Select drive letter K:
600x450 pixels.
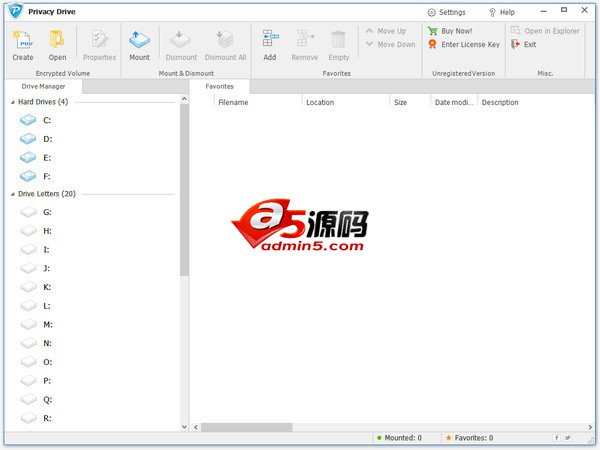(x=36, y=287)
